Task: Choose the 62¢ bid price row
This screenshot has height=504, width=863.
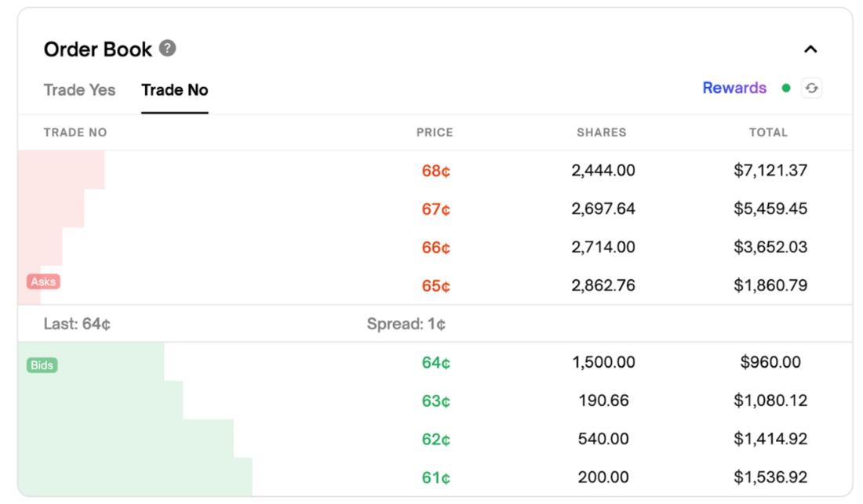Action: tap(435, 440)
